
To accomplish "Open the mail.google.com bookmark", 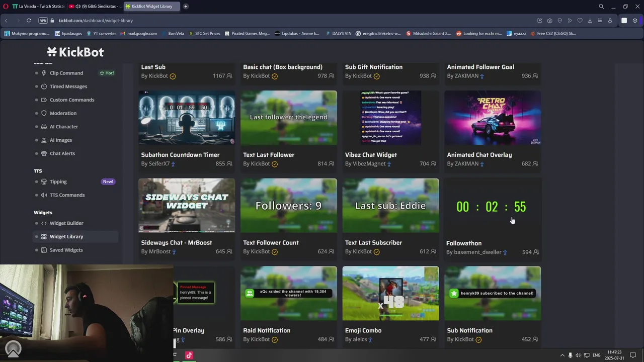I will click(x=138, y=34).
